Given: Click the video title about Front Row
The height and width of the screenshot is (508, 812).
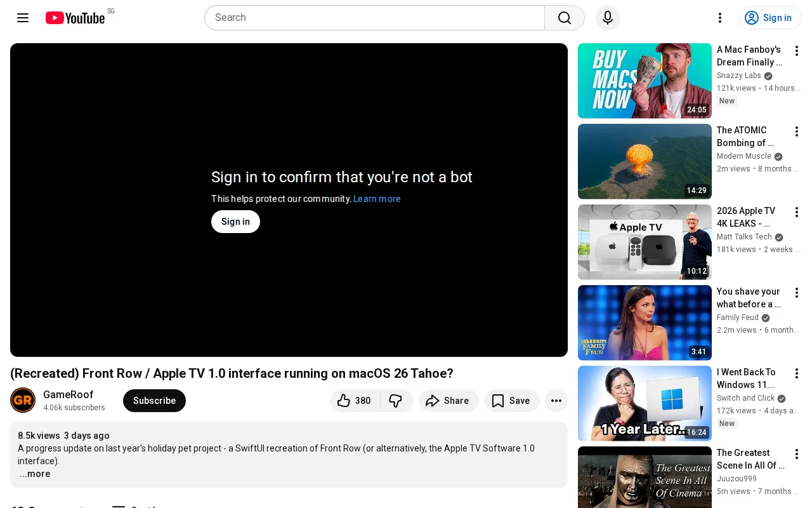Looking at the screenshot, I should (232, 373).
